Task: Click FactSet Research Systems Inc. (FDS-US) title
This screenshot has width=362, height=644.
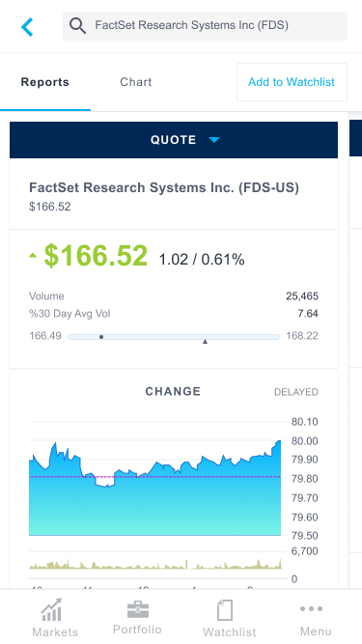Action: coord(164,187)
